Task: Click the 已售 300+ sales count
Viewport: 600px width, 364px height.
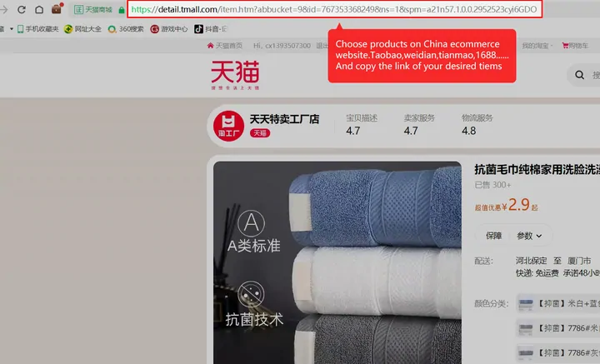Action: click(x=492, y=185)
